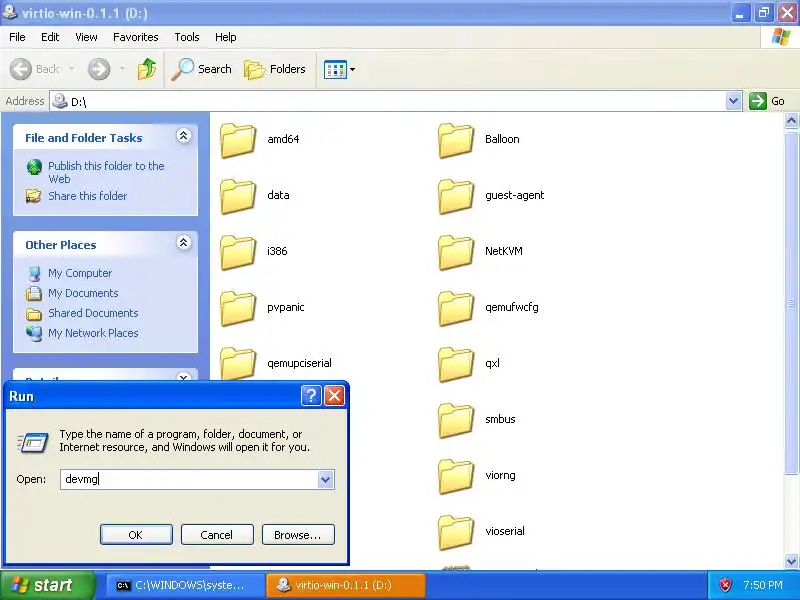Screen dimensions: 800x600
Task: Click the 7:50 PM clock
Action: (x=763, y=585)
